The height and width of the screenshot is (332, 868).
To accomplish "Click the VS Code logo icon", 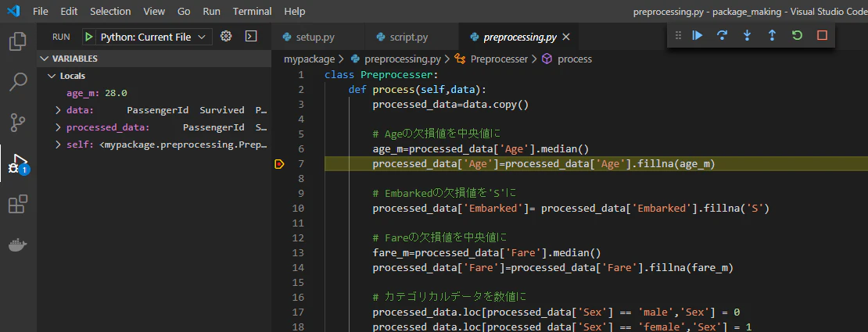I will tap(13, 11).
